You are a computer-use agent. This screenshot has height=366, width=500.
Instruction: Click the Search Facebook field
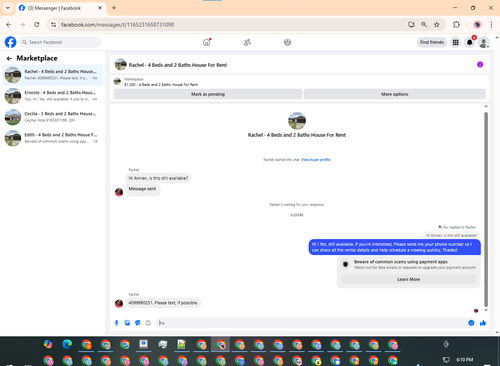[60, 42]
